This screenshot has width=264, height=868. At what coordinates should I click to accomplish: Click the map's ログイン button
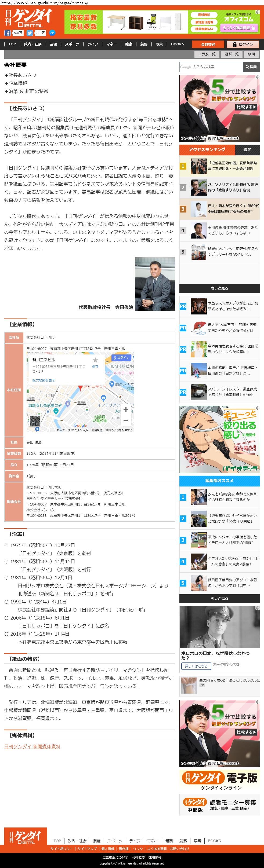click(x=121, y=357)
